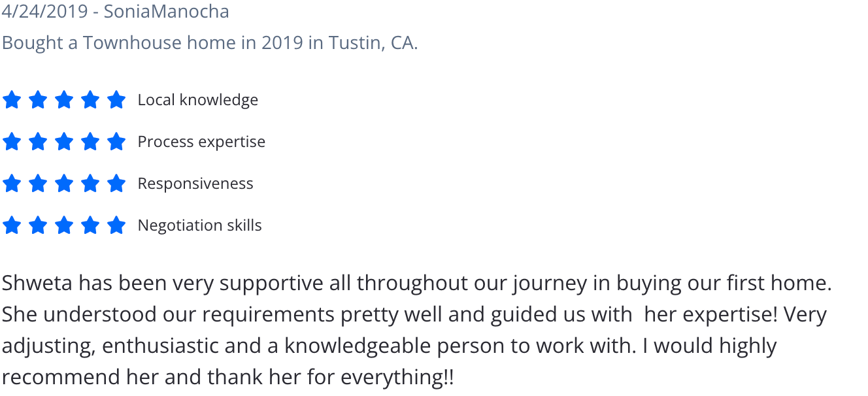
Task: Click the Responsiveness label
Action: click(x=195, y=184)
